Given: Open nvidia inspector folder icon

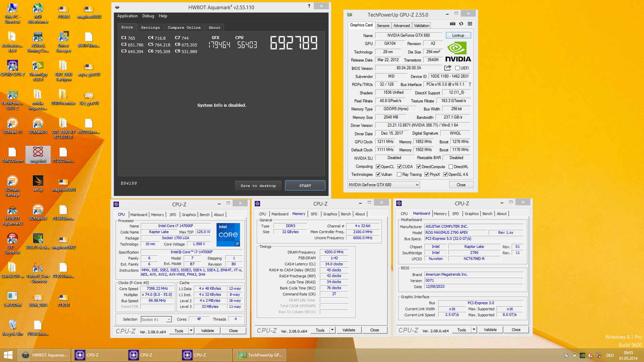Looking at the screenshot, I should 38,100.
